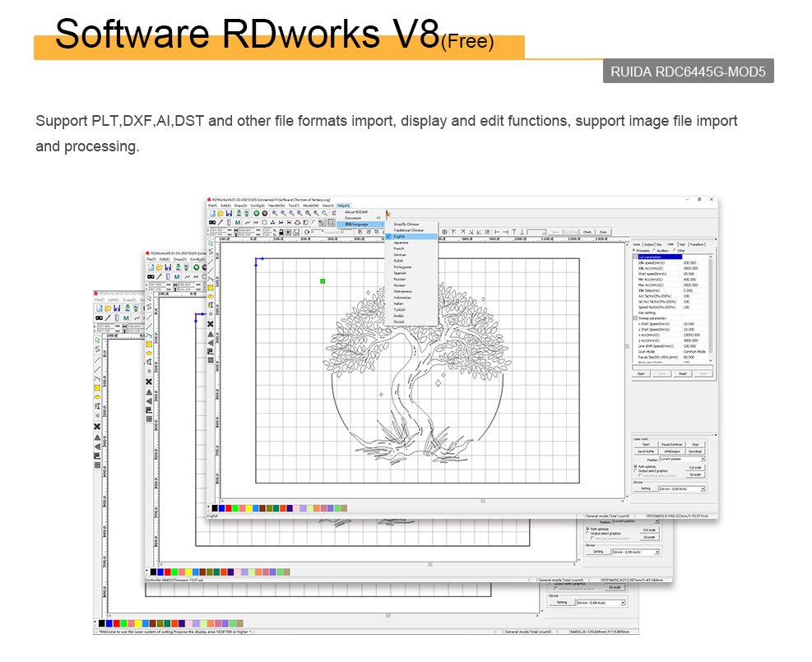Open Device dropdown in middle window
The image size is (812, 662).
click(x=636, y=553)
